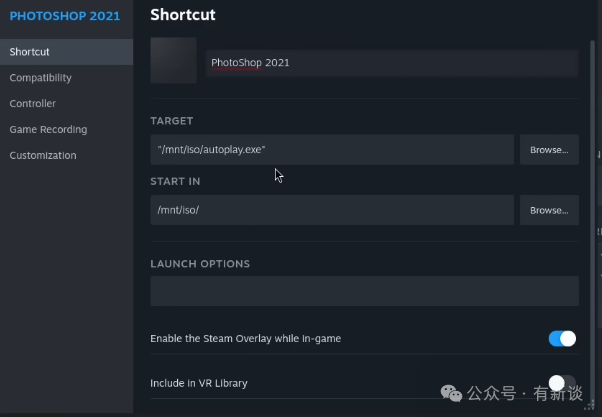The width and height of the screenshot is (602, 417).
Task: Click the START IN section label
Action: click(174, 182)
